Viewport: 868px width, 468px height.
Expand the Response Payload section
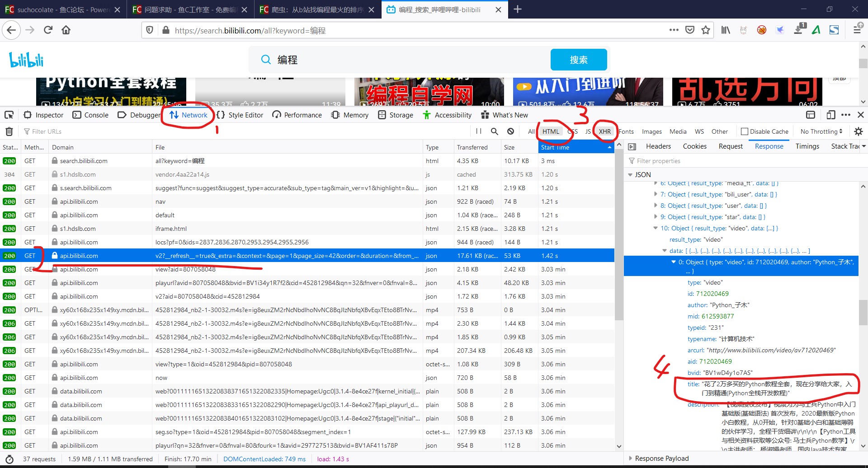click(631, 458)
